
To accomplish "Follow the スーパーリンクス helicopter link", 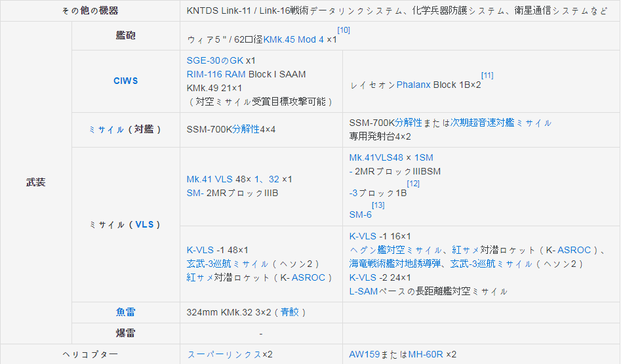I will tap(224, 354).
